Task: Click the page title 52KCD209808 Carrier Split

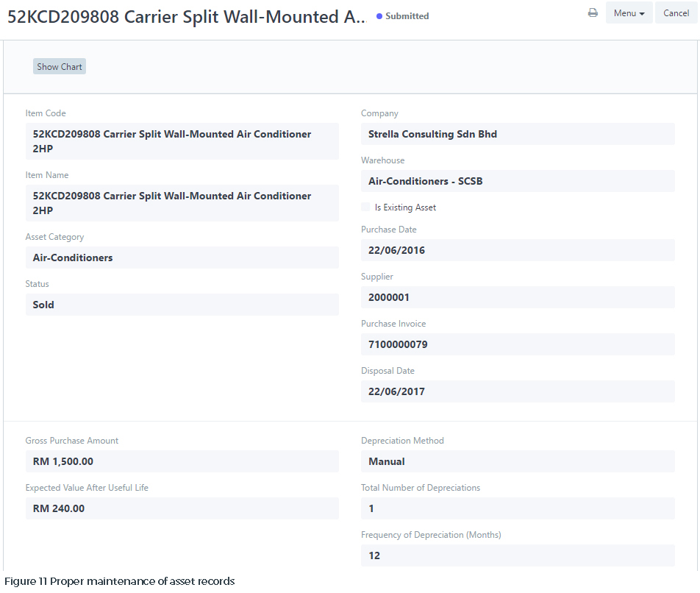Action: coord(187,16)
